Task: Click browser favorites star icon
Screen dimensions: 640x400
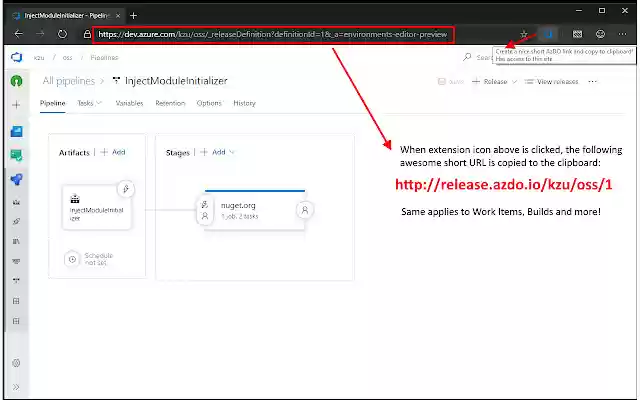Action: pyautogui.click(x=524, y=34)
